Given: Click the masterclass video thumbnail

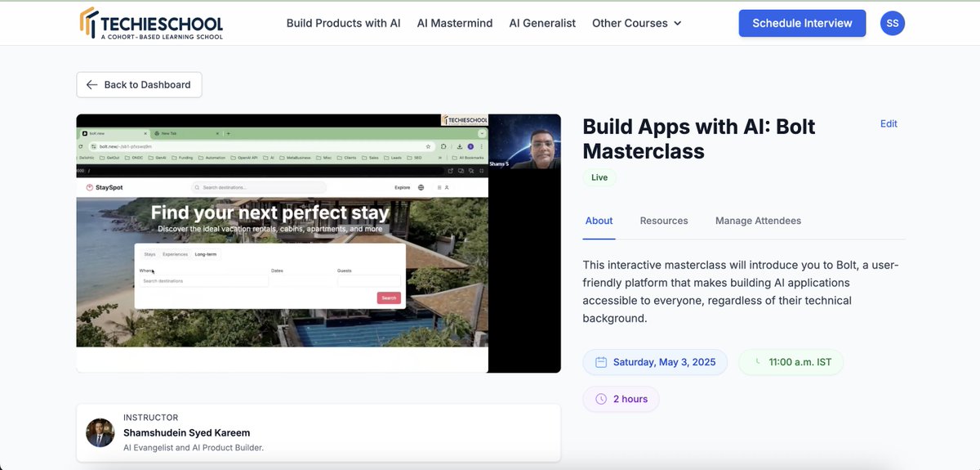Looking at the screenshot, I should pyautogui.click(x=318, y=244).
